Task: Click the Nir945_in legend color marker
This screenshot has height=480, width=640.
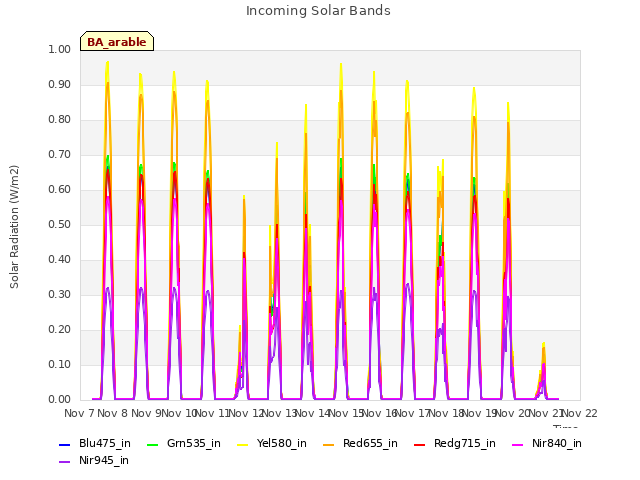Action: pos(64,462)
